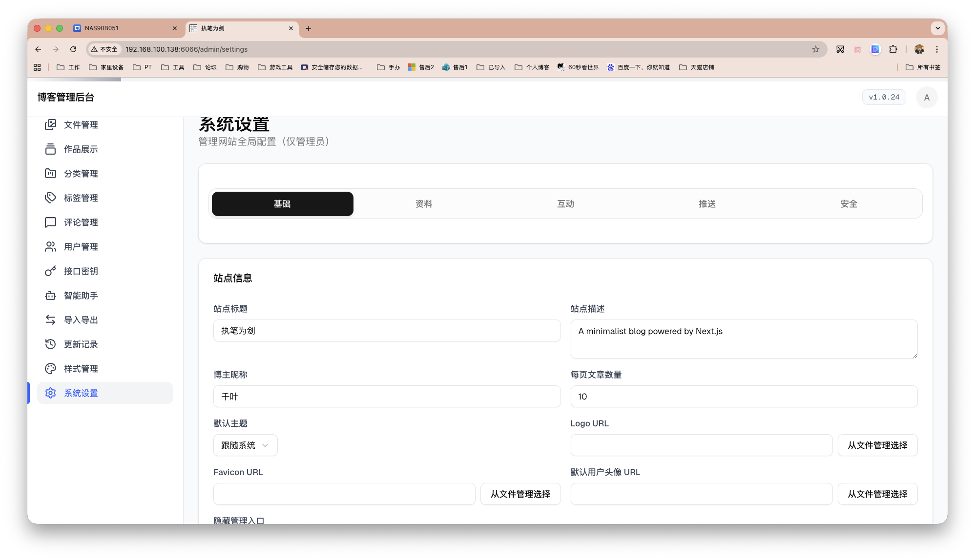Image resolution: width=975 pixels, height=560 pixels.
Task: Bookmark this page via the star icon
Action: tap(815, 49)
